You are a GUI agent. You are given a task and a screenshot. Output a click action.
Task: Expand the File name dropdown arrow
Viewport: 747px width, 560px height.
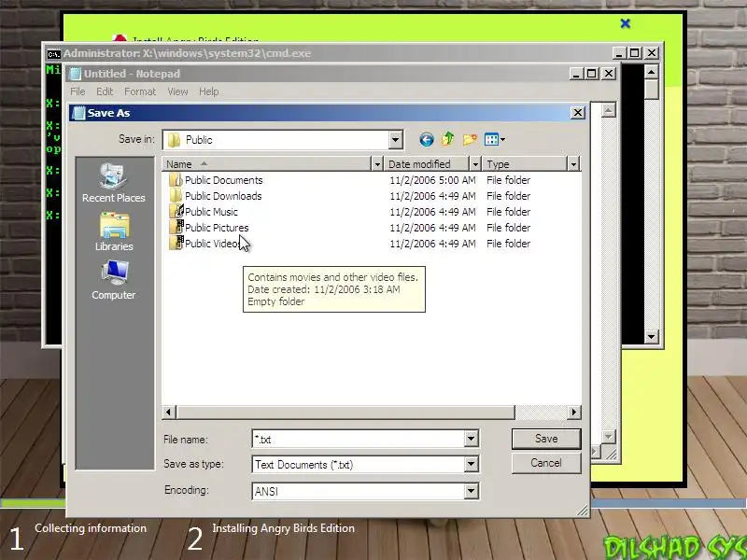(471, 439)
